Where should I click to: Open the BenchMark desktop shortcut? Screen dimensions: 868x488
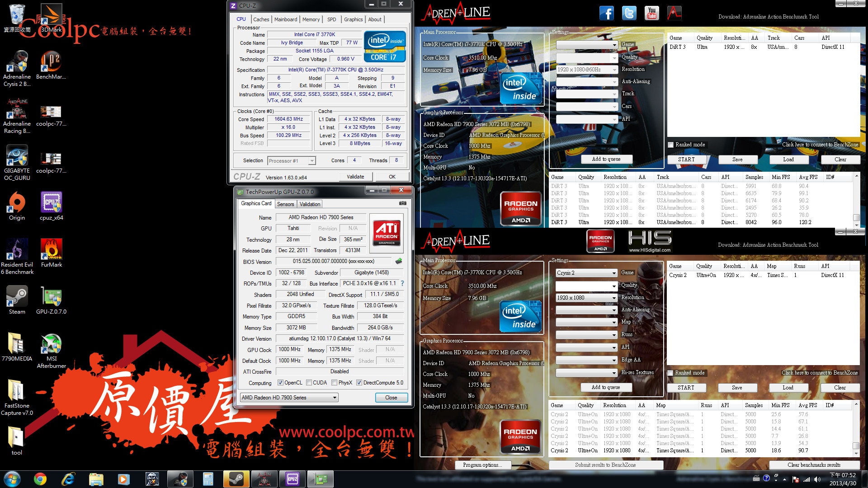pyautogui.click(x=51, y=65)
